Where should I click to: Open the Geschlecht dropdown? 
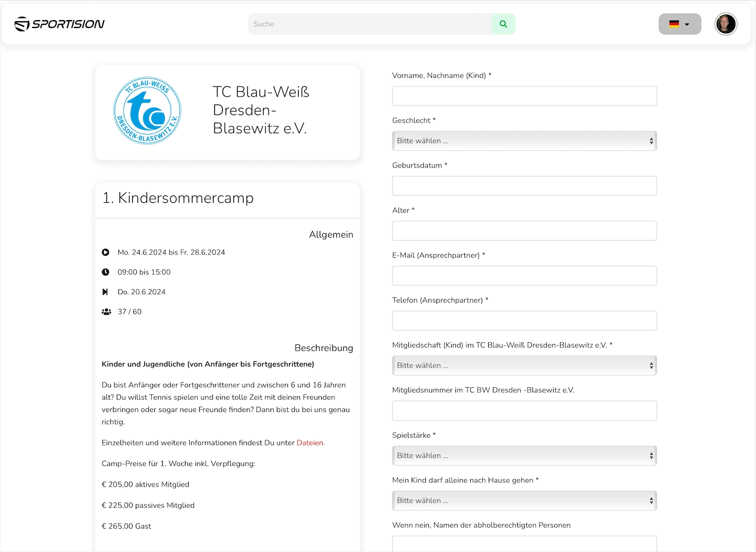[524, 141]
